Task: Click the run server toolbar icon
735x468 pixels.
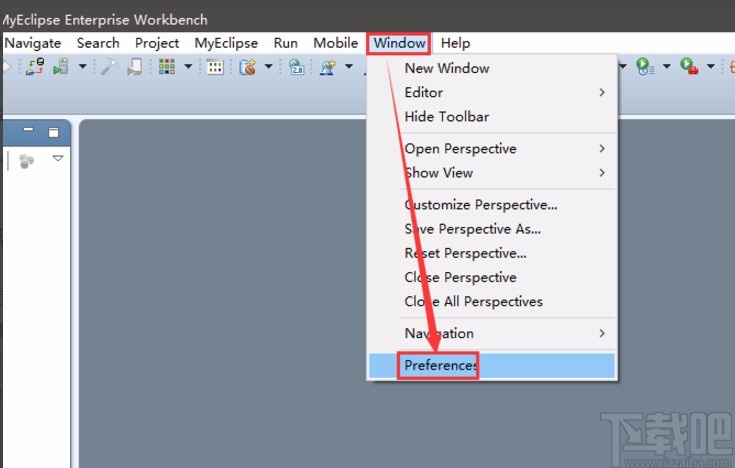Action: (x=61, y=66)
